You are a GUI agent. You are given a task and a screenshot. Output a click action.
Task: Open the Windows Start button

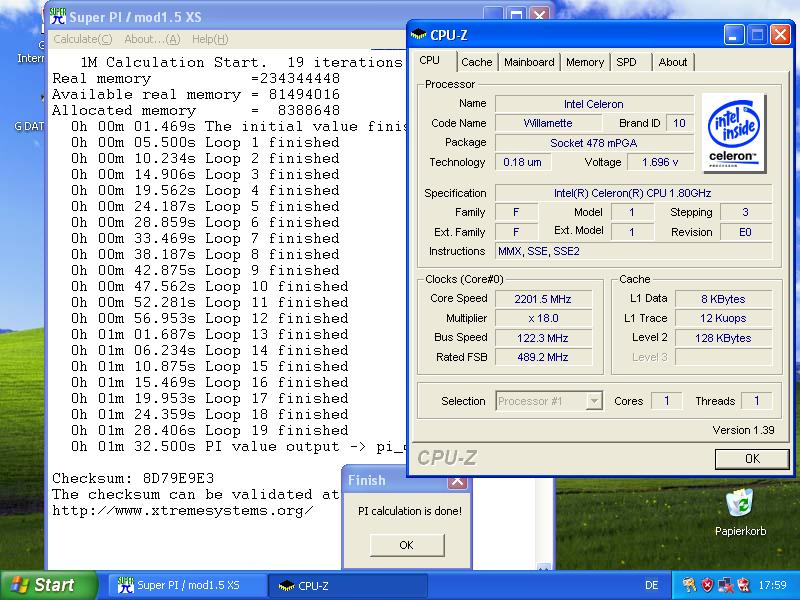(x=48, y=585)
